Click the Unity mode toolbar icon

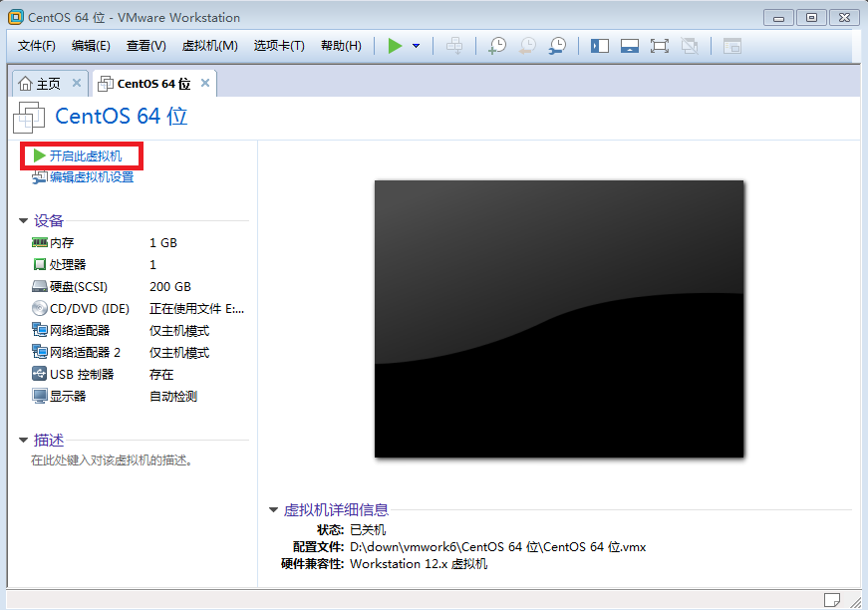coord(690,46)
